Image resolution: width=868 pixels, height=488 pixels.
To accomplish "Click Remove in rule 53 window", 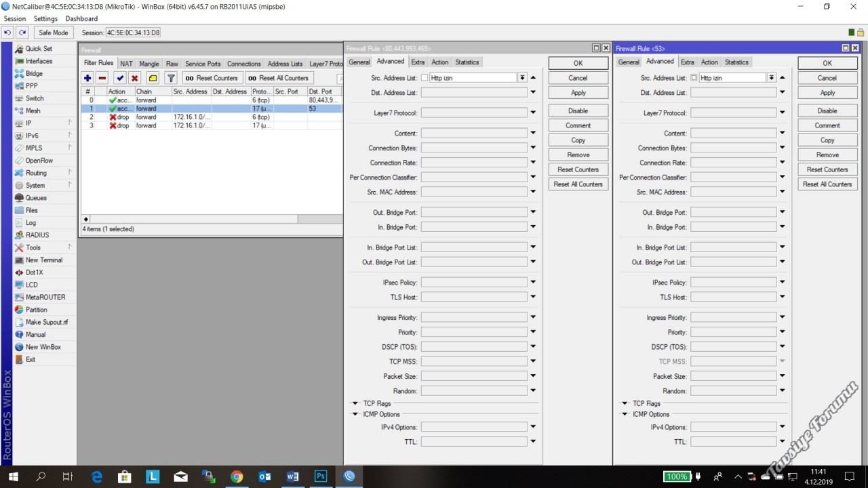I will pos(827,155).
